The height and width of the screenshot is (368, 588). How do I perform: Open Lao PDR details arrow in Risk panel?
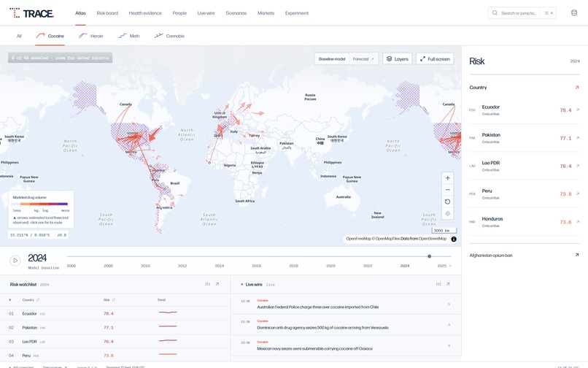point(578,166)
